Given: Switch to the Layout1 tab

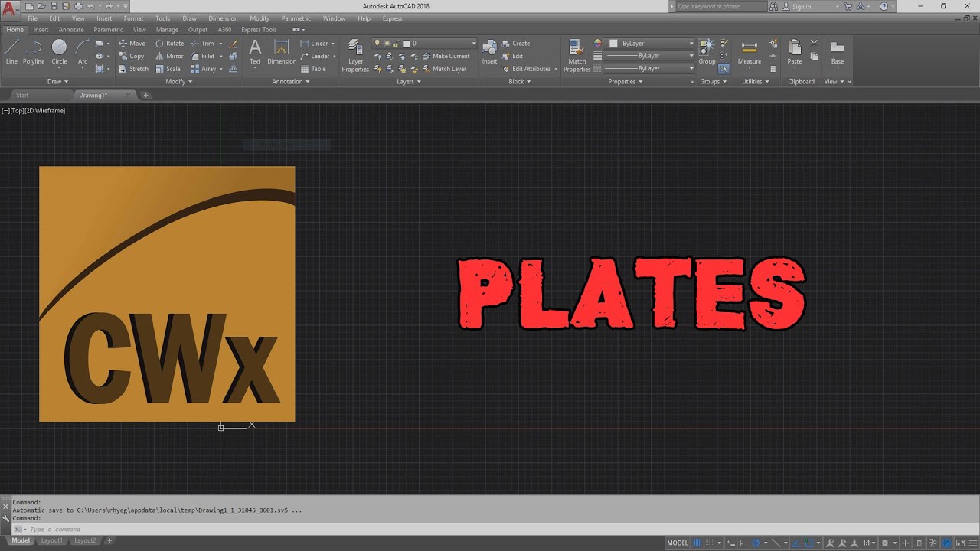Looking at the screenshot, I should (x=52, y=541).
